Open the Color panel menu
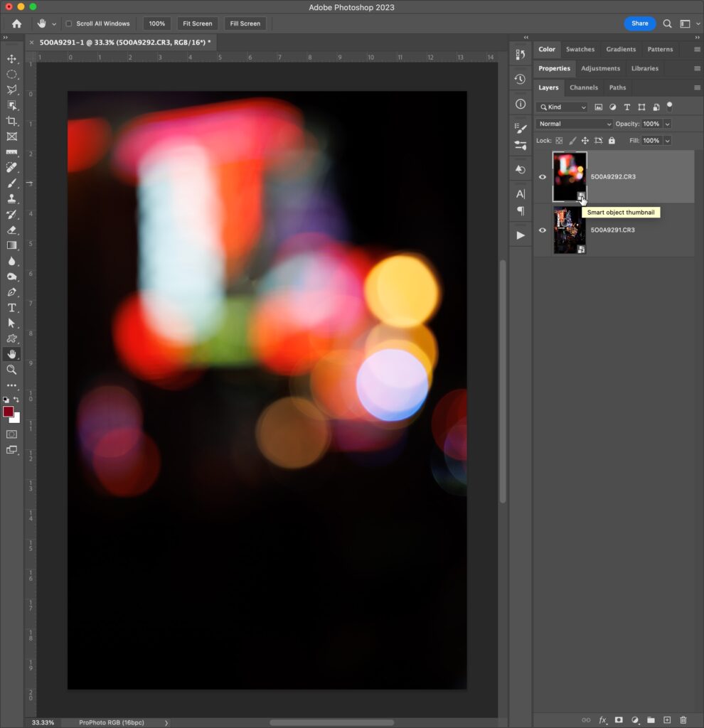Viewport: 704px width, 728px height. tap(697, 49)
